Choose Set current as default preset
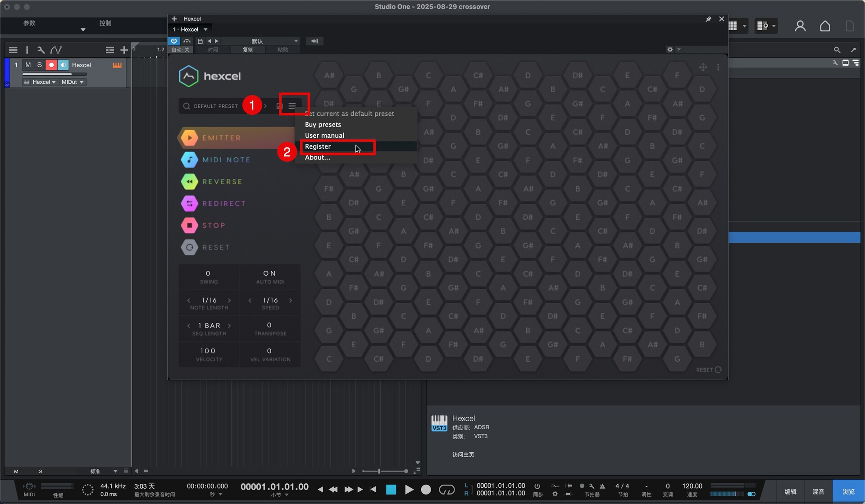 tap(350, 114)
